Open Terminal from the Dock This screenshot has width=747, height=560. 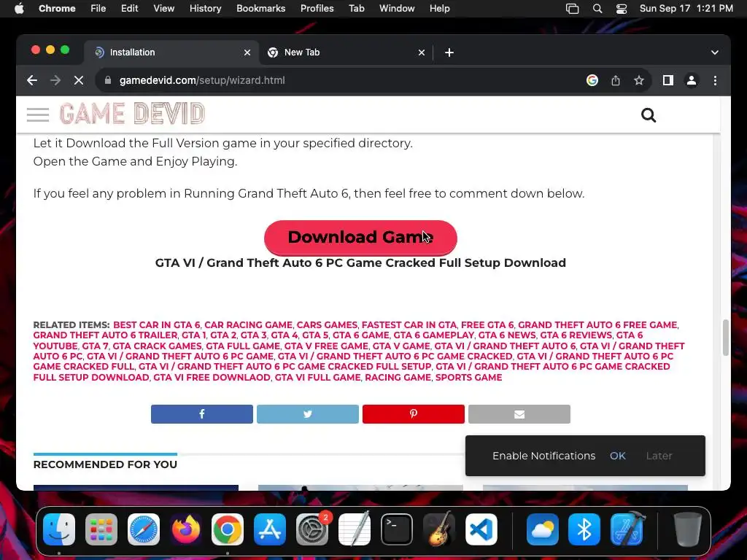pos(396,529)
